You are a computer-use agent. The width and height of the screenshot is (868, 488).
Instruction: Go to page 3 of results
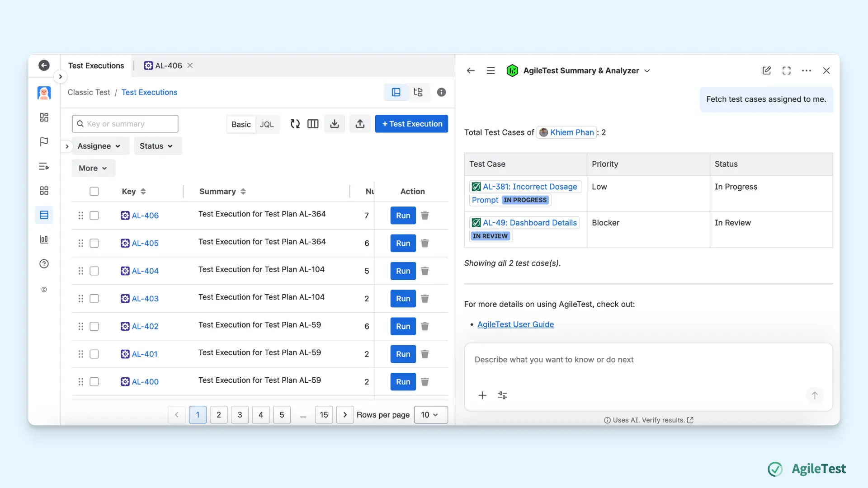click(240, 415)
